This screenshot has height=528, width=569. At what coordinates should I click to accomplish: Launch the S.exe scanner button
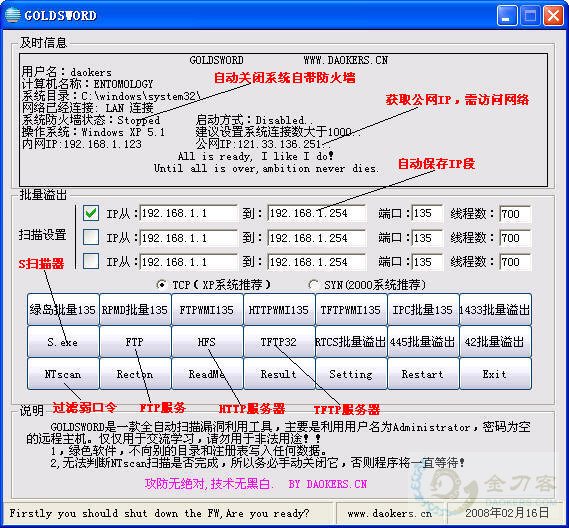pos(63,341)
